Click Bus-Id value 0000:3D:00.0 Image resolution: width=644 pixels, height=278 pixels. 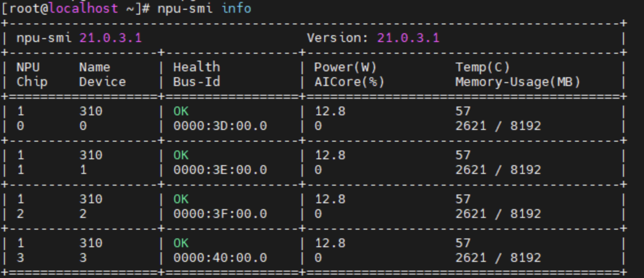click(220, 126)
